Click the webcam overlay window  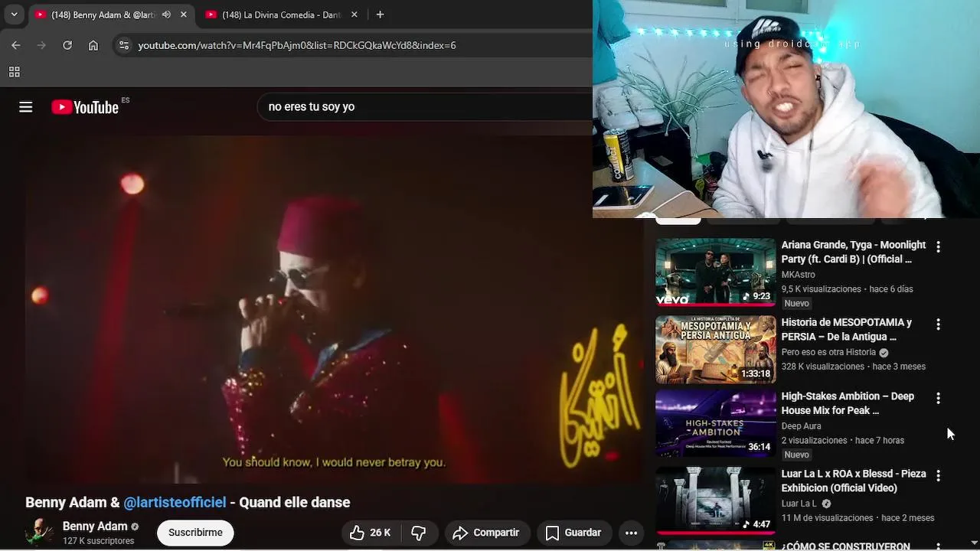point(786,109)
